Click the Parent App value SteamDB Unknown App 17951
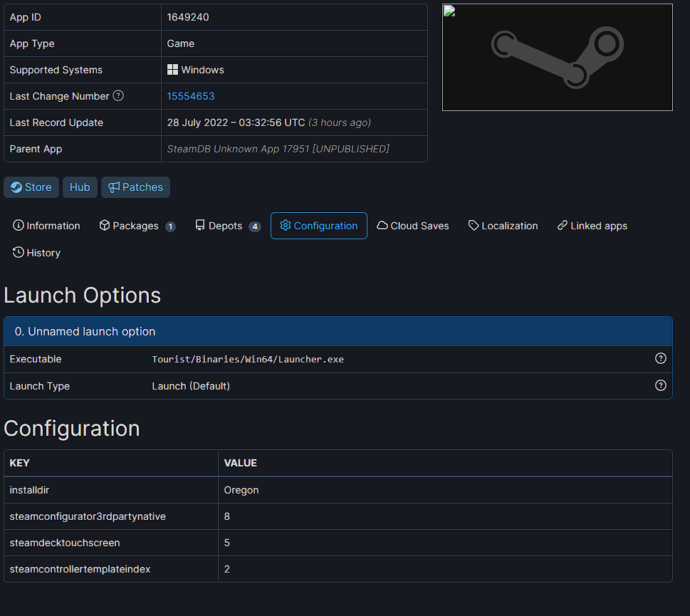Screen dimensions: 690x616 click(278, 149)
